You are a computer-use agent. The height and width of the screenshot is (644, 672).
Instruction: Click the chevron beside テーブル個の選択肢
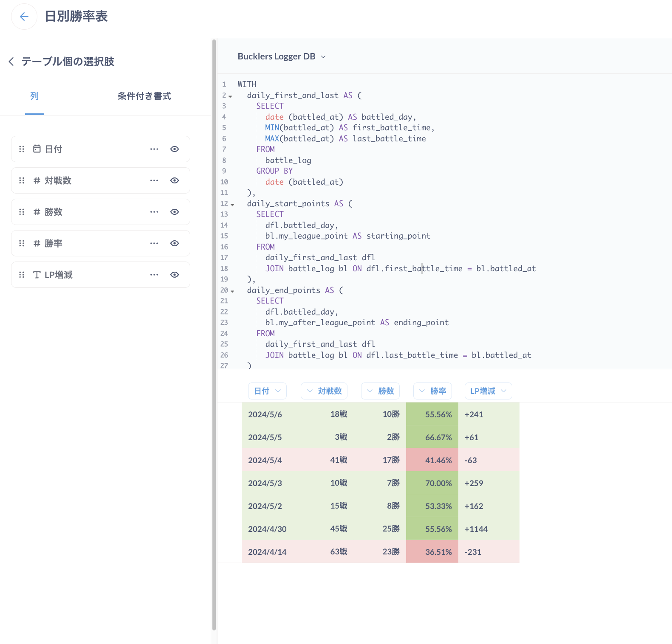pyautogui.click(x=11, y=62)
